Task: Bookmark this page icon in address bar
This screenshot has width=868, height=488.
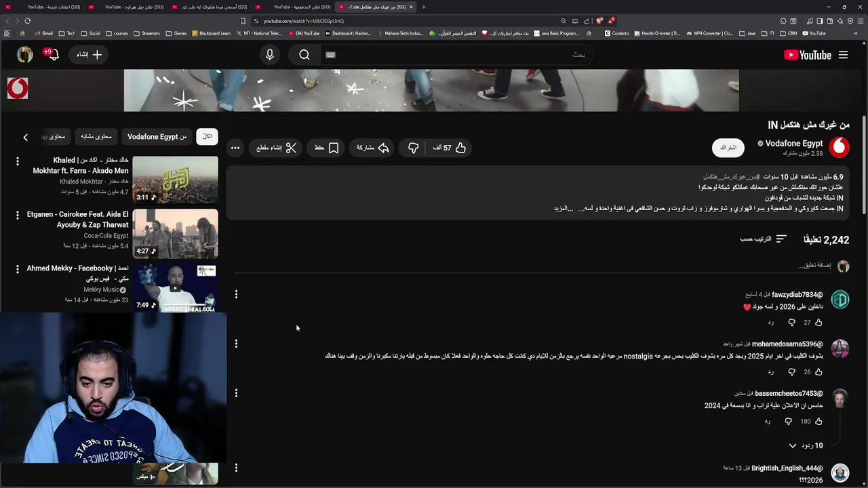Action: pos(243,21)
